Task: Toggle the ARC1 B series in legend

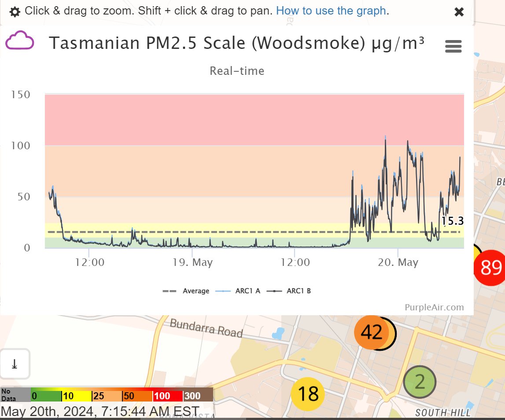Action: 288,291
